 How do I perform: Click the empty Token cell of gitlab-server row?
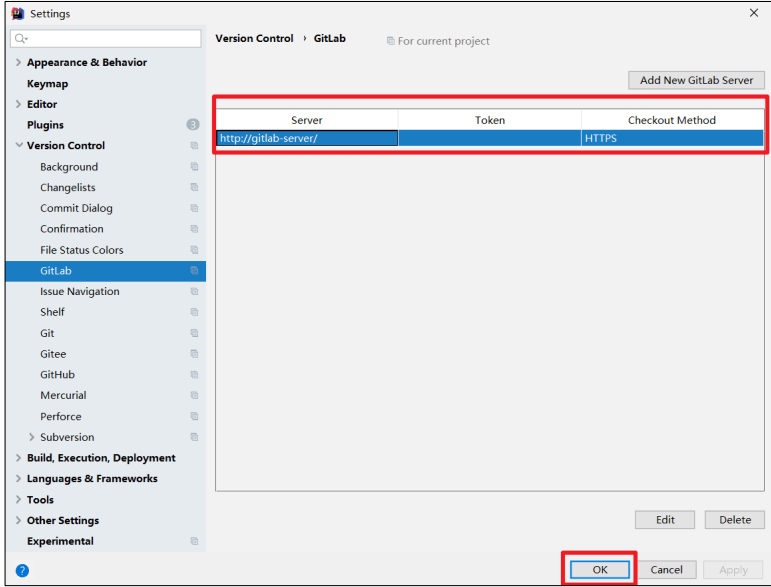pos(490,138)
